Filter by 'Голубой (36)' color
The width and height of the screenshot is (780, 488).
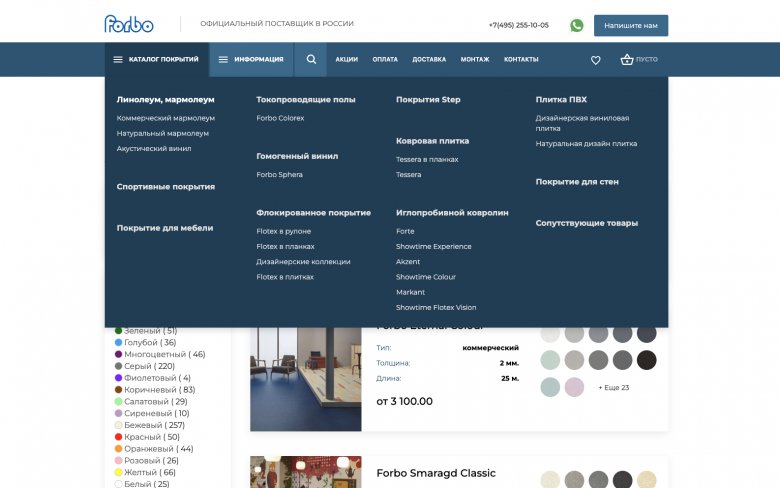pos(145,342)
